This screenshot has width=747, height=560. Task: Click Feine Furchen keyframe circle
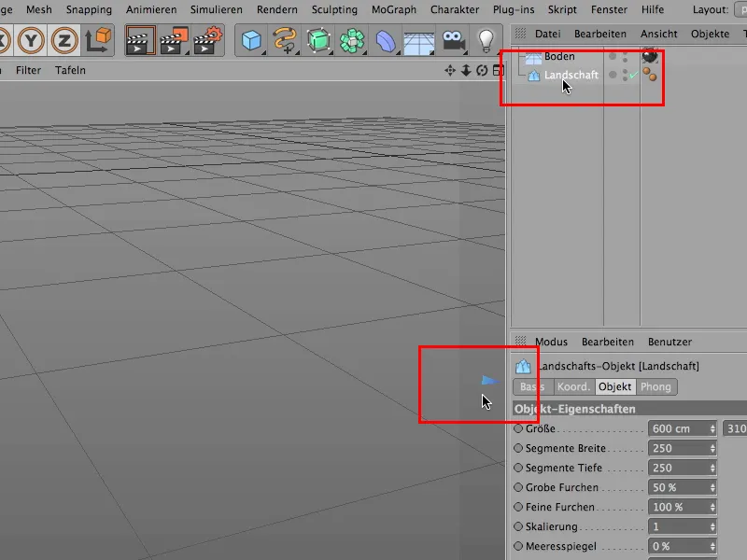click(518, 507)
